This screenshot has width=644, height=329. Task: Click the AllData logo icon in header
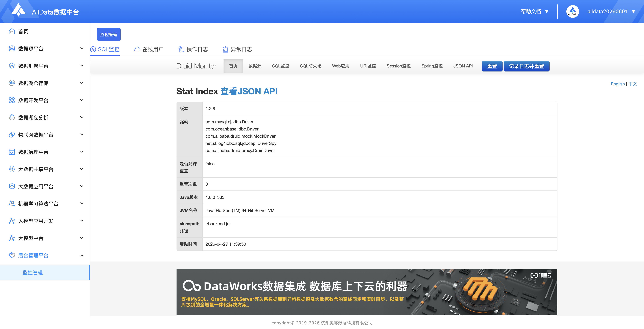(x=19, y=10)
